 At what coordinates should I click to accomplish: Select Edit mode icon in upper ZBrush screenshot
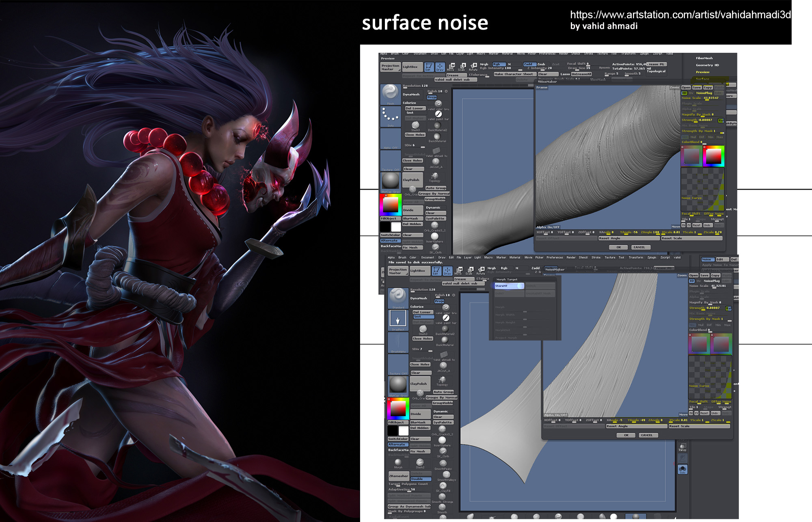click(429, 67)
